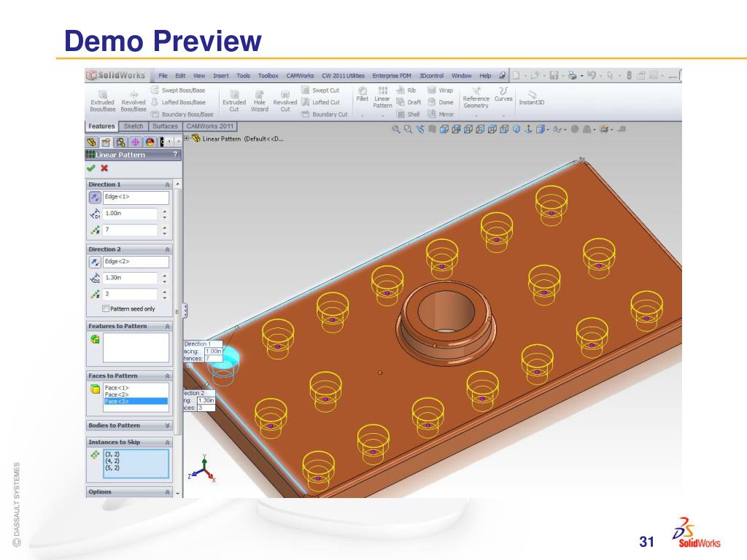747x560 pixels.
Task: Select the Shell tool
Action: pyautogui.click(x=408, y=114)
